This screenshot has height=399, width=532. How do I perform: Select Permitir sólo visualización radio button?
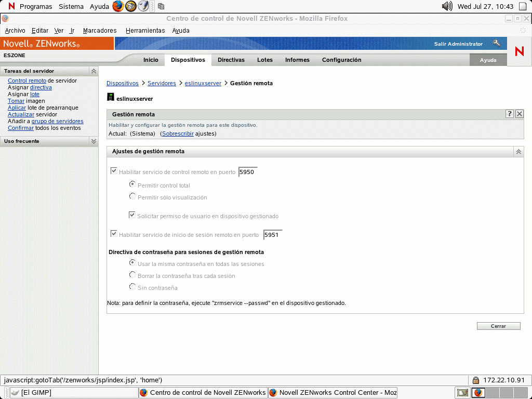132,197
